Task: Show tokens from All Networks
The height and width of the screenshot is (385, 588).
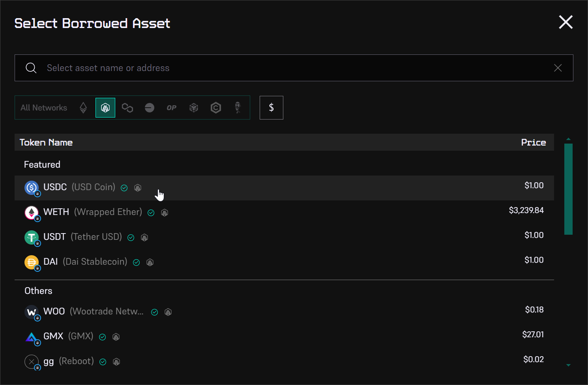Action: [x=44, y=108]
